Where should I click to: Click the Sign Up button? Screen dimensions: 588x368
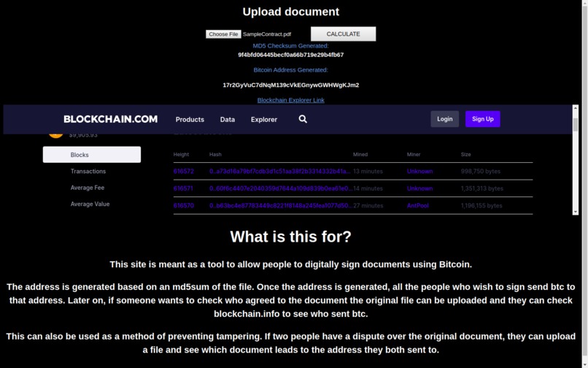483,119
